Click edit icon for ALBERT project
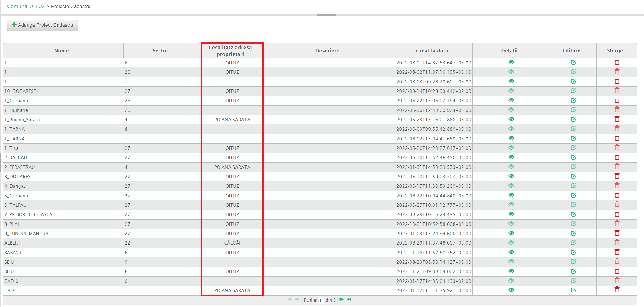The width and height of the screenshot is (644, 307). [x=573, y=243]
